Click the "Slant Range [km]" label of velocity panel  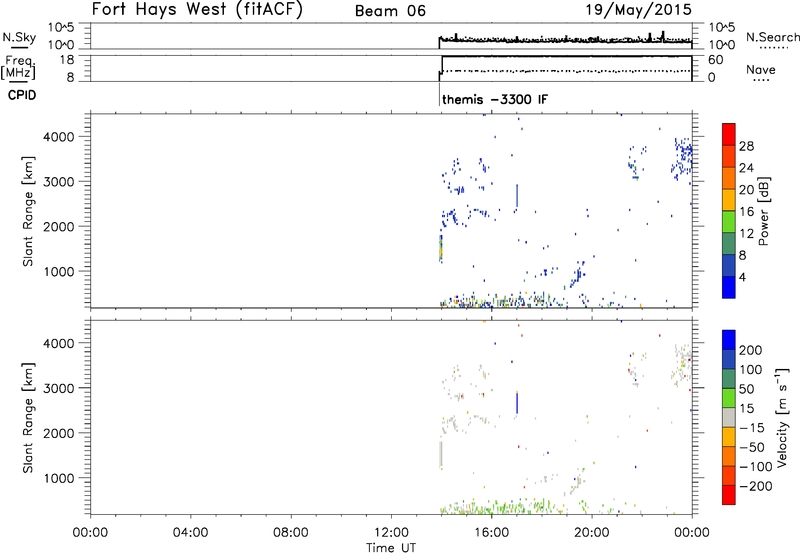point(28,418)
